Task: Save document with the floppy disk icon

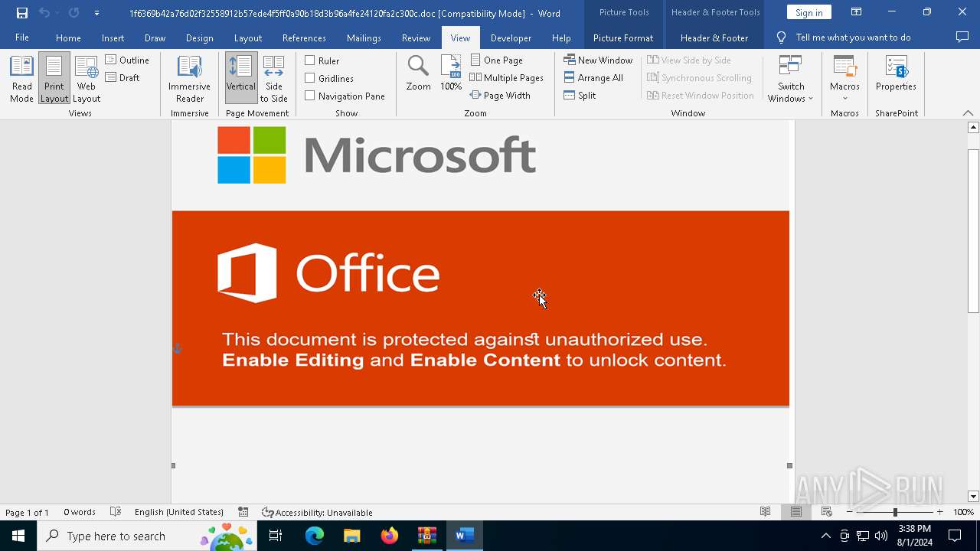Action: pos(22,13)
